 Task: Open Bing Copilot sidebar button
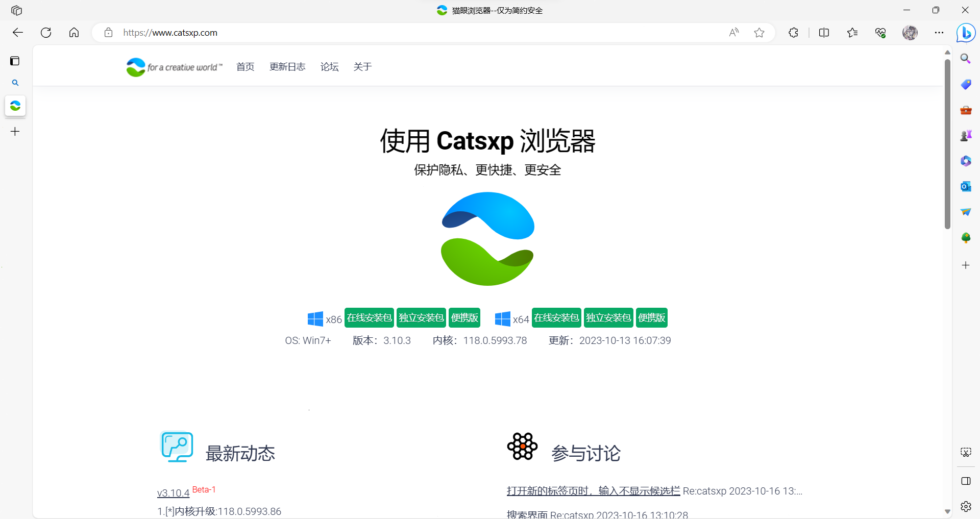(x=966, y=33)
